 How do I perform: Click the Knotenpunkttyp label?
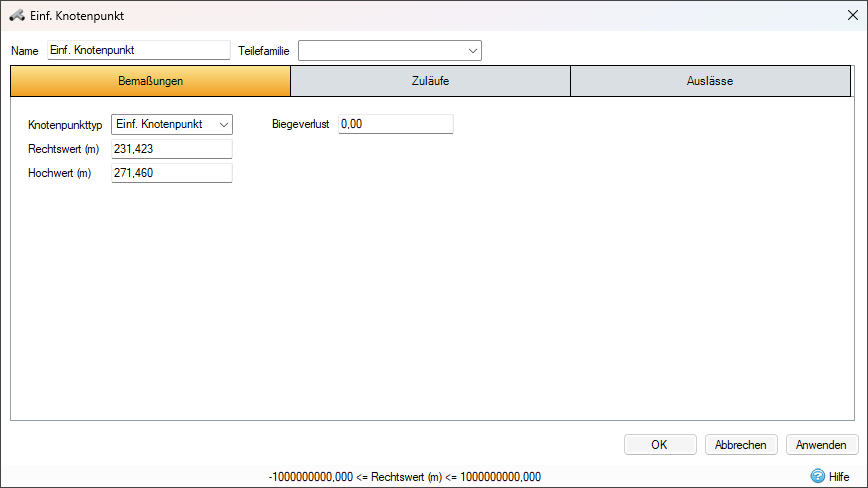[65, 125]
